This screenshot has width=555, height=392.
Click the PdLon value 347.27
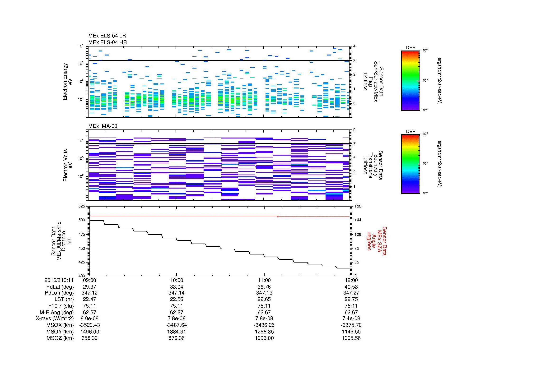pos(351,293)
